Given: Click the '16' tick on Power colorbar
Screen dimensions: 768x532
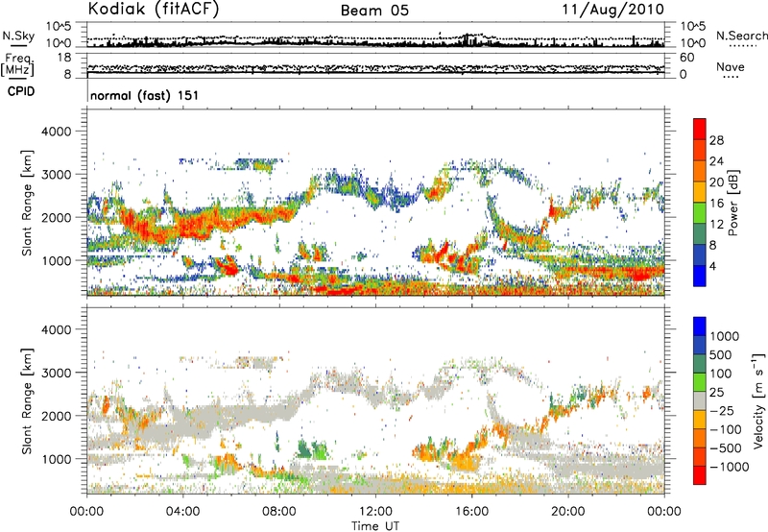Looking at the screenshot, I should click(716, 204).
